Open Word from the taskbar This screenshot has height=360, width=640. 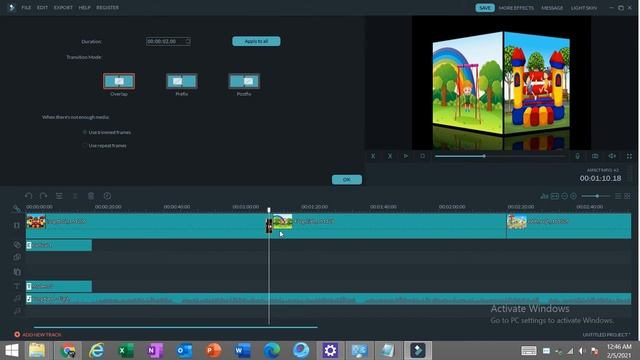[242, 350]
